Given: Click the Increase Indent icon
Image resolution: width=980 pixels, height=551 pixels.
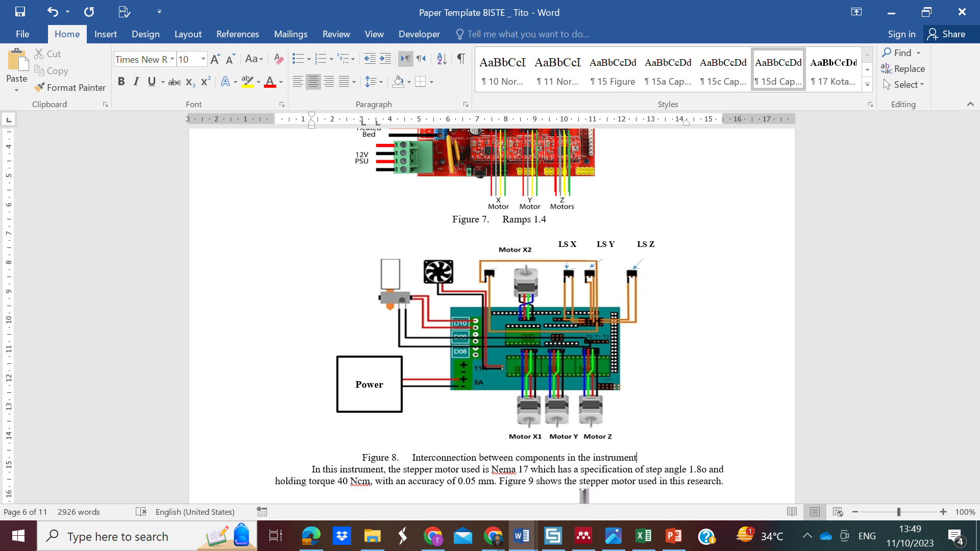Looking at the screenshot, I should pyautogui.click(x=385, y=59).
